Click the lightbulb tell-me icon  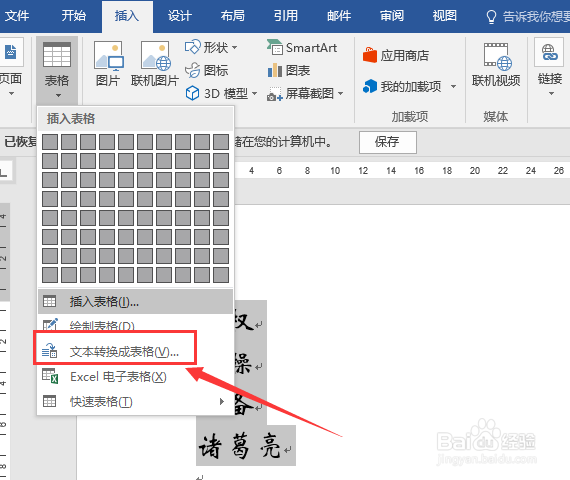[x=491, y=16]
